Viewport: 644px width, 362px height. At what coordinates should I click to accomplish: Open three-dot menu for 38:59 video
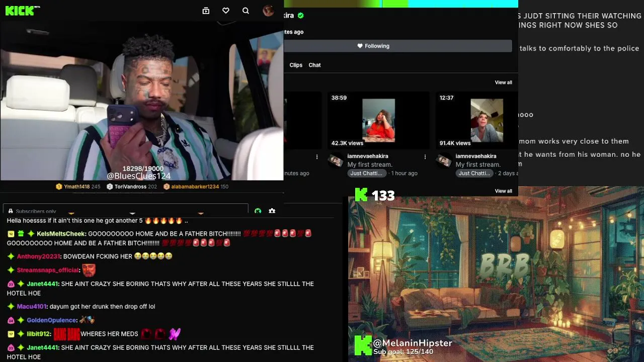[425, 157]
